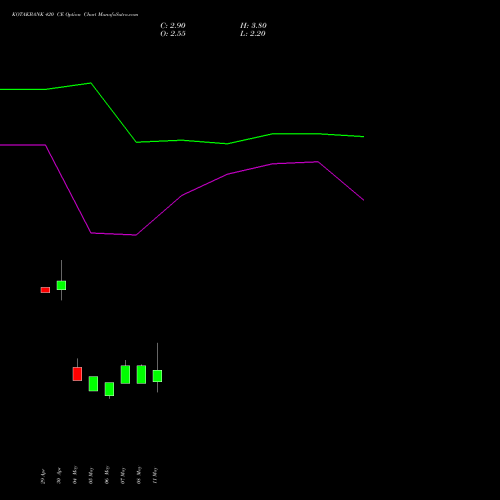The image size is (500, 500).
Task: Click the green candle body for 11 May
Action: coord(157,376)
